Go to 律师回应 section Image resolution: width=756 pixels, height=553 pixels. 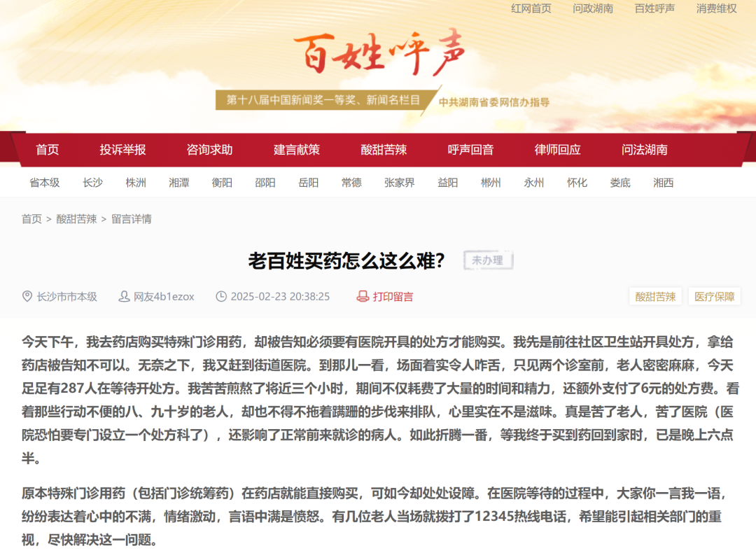556,149
